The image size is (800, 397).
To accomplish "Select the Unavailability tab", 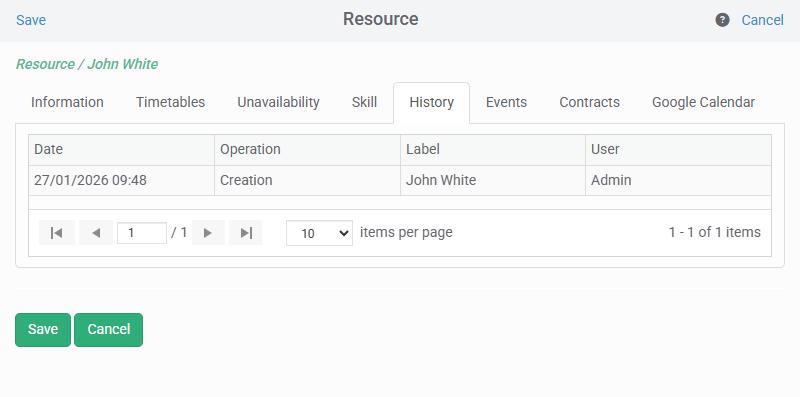I will [278, 102].
